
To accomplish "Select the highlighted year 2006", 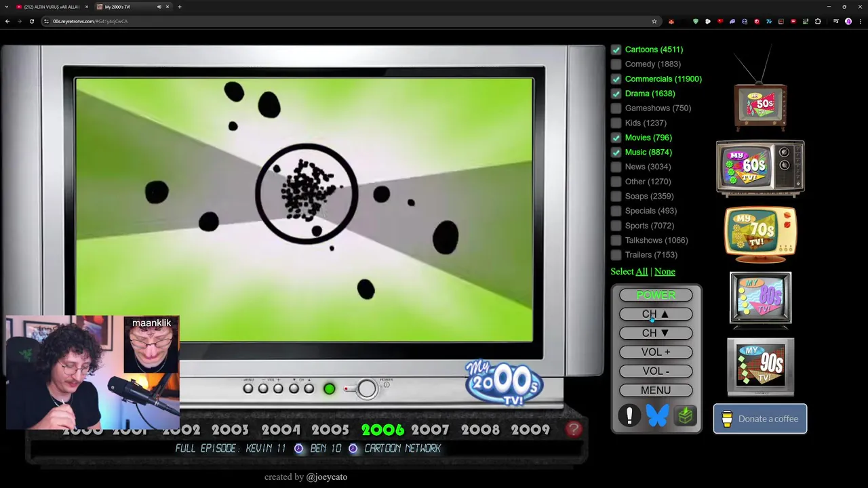I will coord(382,430).
